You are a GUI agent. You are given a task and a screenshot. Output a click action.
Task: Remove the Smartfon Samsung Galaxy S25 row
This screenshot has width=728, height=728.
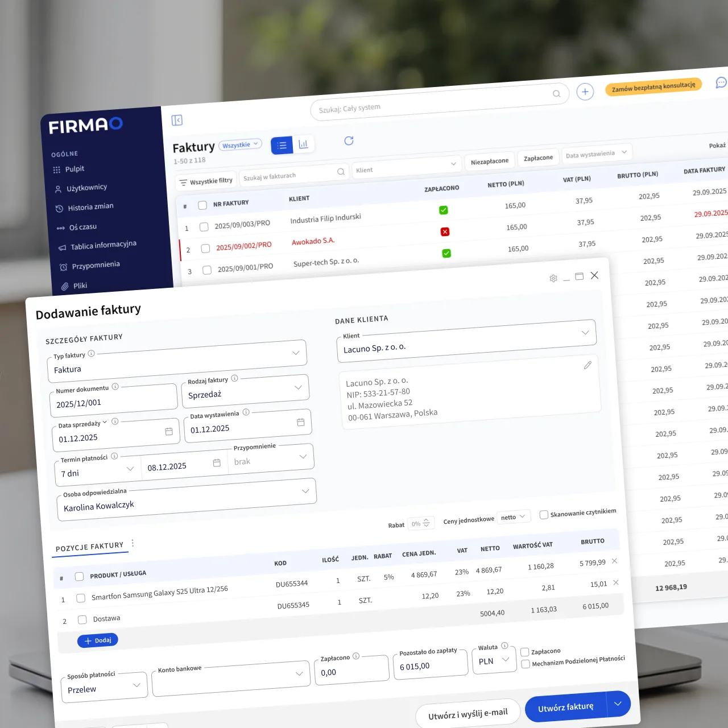pos(614,561)
